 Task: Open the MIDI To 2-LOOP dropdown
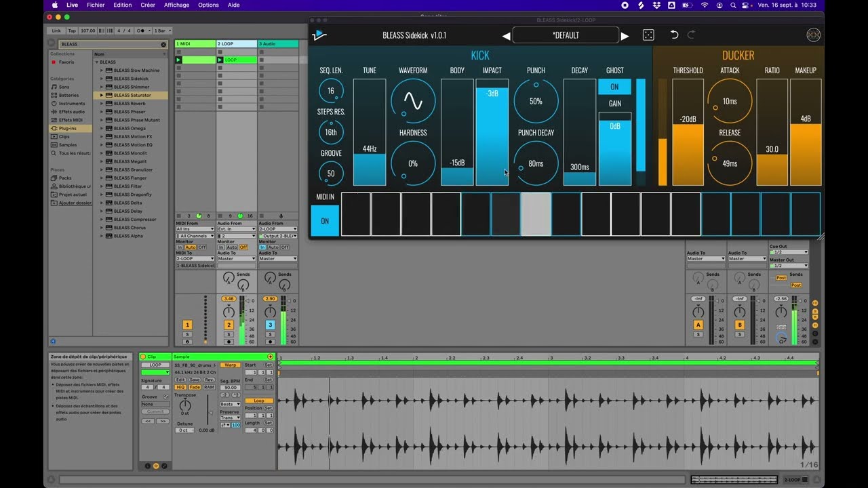pyautogui.click(x=195, y=258)
